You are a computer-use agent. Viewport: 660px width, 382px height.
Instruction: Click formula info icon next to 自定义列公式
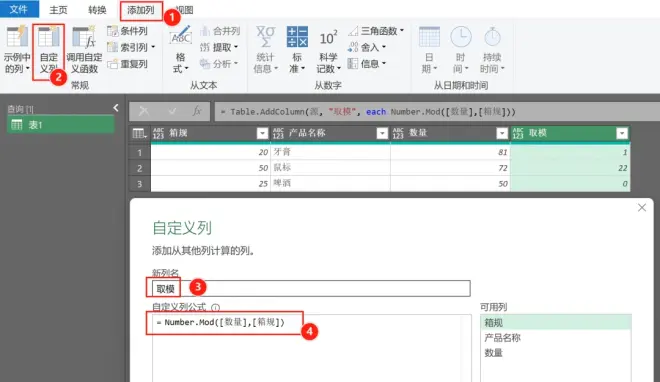[x=216, y=308]
